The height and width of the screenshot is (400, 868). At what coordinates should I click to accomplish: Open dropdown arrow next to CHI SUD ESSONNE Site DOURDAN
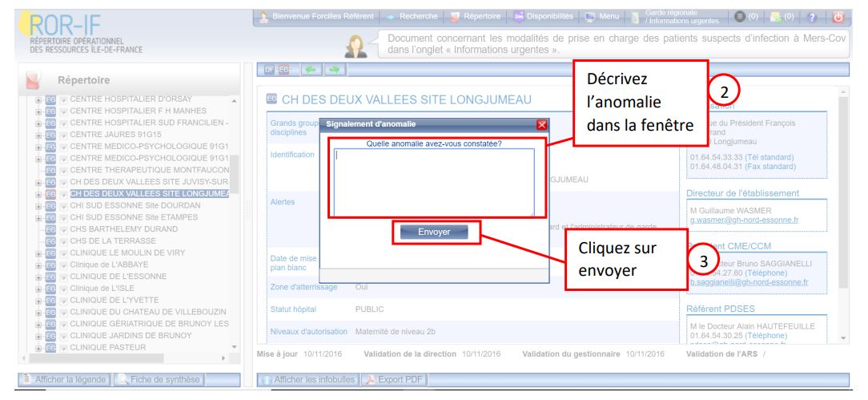pos(62,204)
